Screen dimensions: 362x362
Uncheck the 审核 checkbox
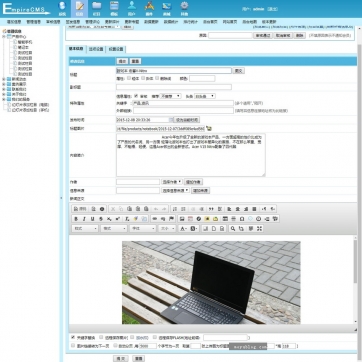coord(136,96)
